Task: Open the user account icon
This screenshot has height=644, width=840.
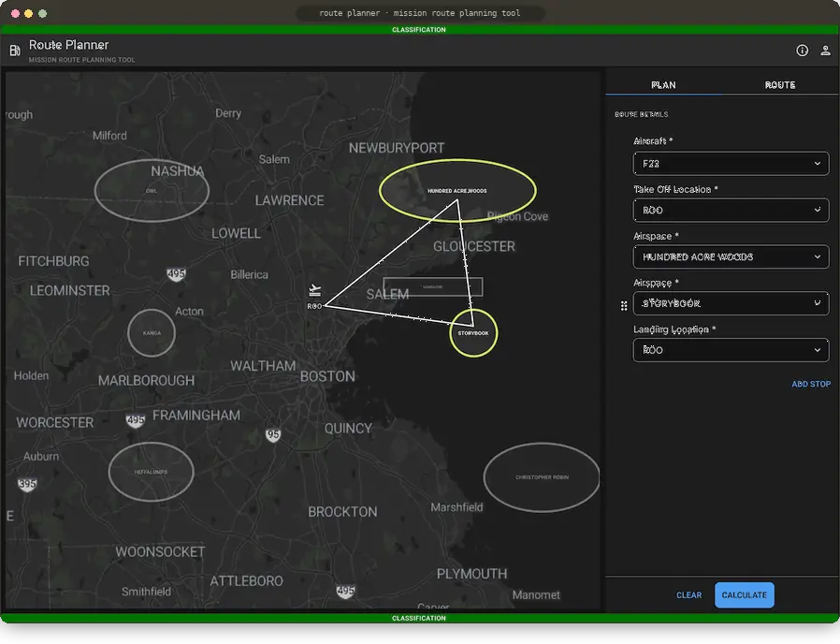Action: point(825,51)
